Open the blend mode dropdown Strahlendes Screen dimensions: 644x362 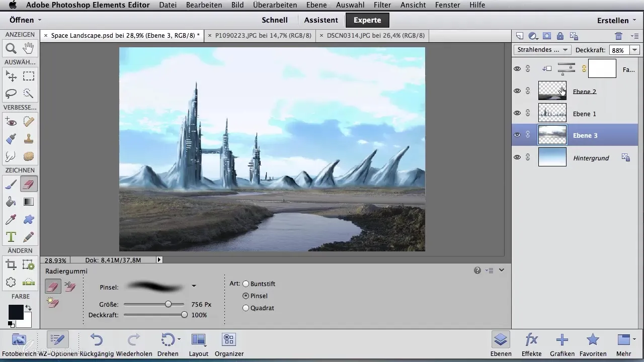coord(542,50)
